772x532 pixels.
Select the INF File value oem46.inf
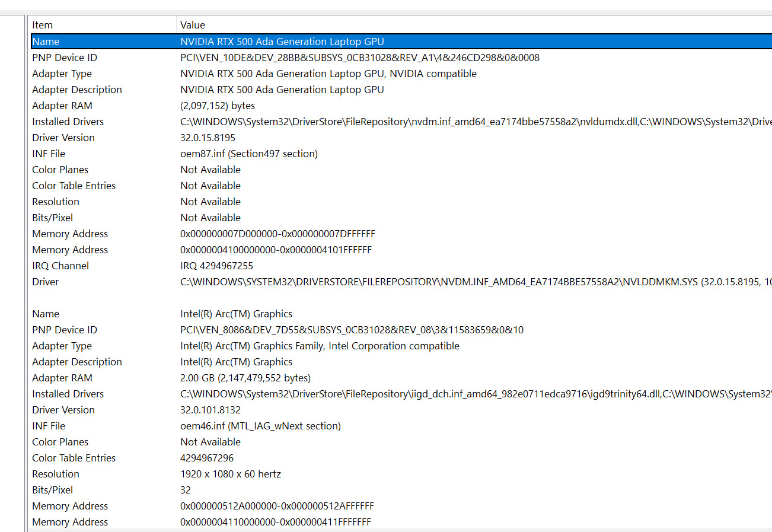coord(260,426)
